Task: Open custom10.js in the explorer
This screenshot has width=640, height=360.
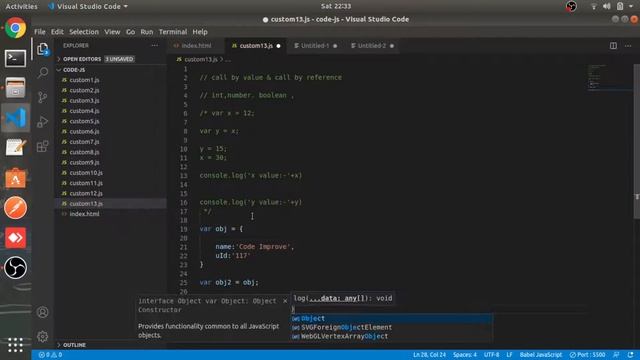Action: 86,173
